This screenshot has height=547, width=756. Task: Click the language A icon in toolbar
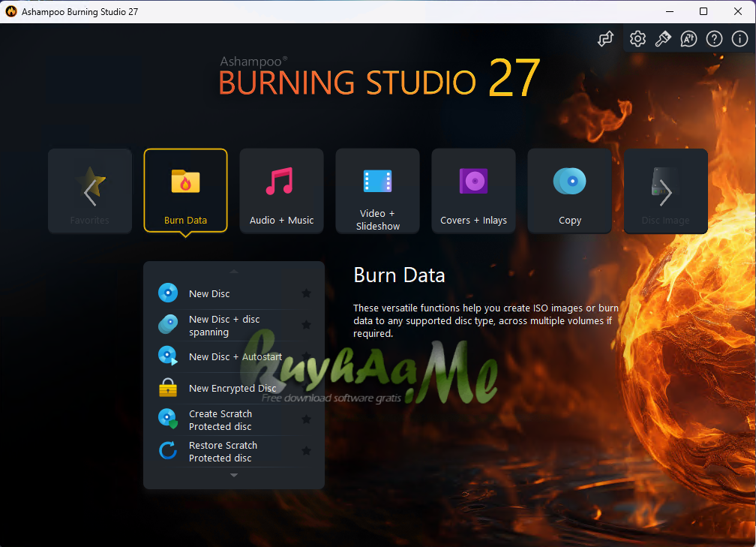pos(688,38)
